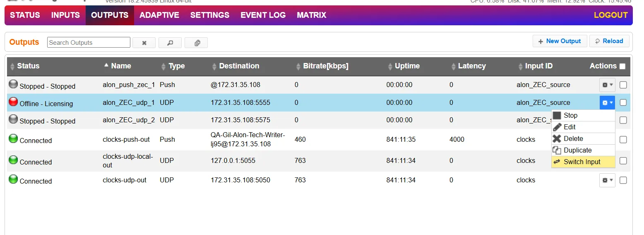Click the Delete X icon in menu
Image resolution: width=644 pixels, height=235 pixels.
coord(557,139)
